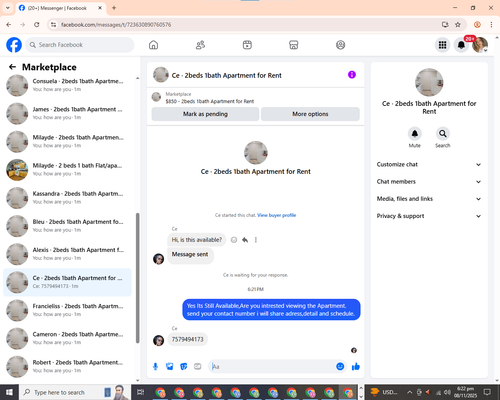
Task: Open James's apartment conversation
Action: click(67, 113)
